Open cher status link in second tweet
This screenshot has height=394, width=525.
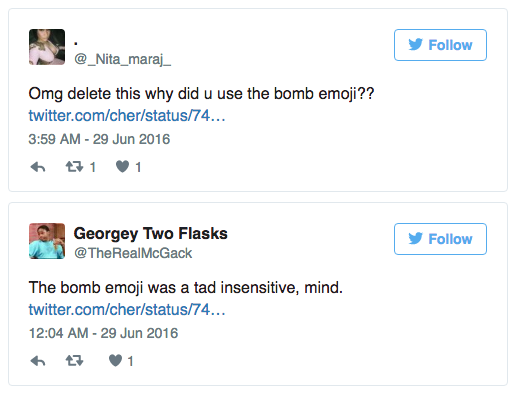127,309
